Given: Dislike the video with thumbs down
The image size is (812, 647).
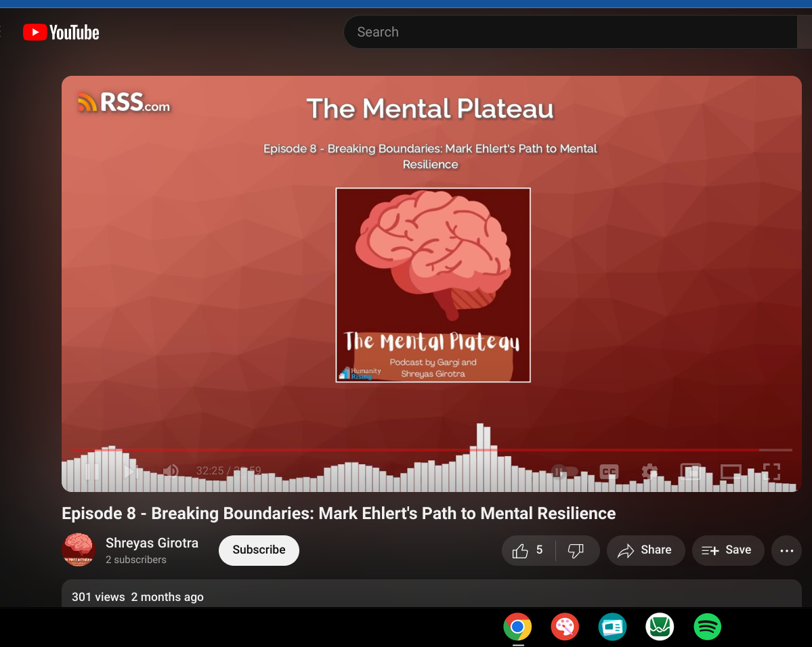Looking at the screenshot, I should pyautogui.click(x=576, y=550).
